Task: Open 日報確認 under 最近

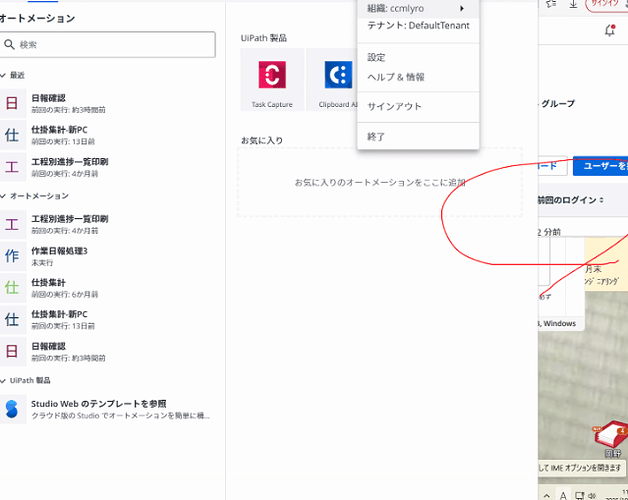Action: (108, 103)
